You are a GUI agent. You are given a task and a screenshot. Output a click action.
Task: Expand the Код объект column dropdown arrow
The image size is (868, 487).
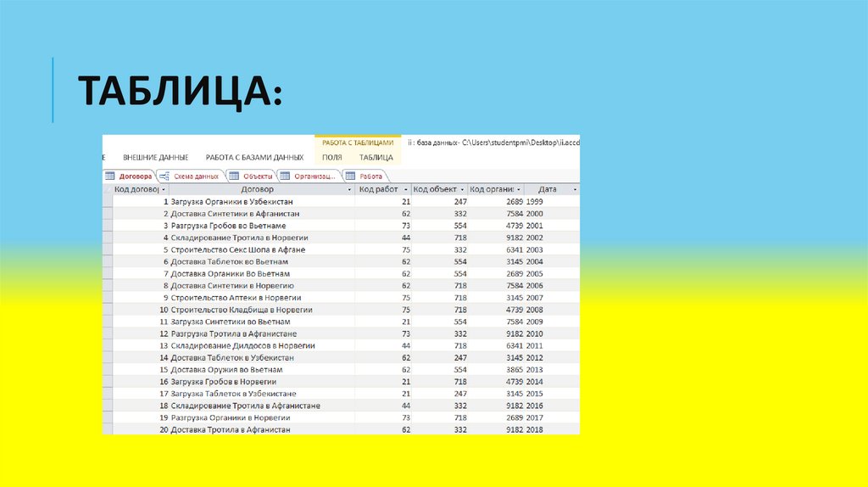[x=463, y=190]
